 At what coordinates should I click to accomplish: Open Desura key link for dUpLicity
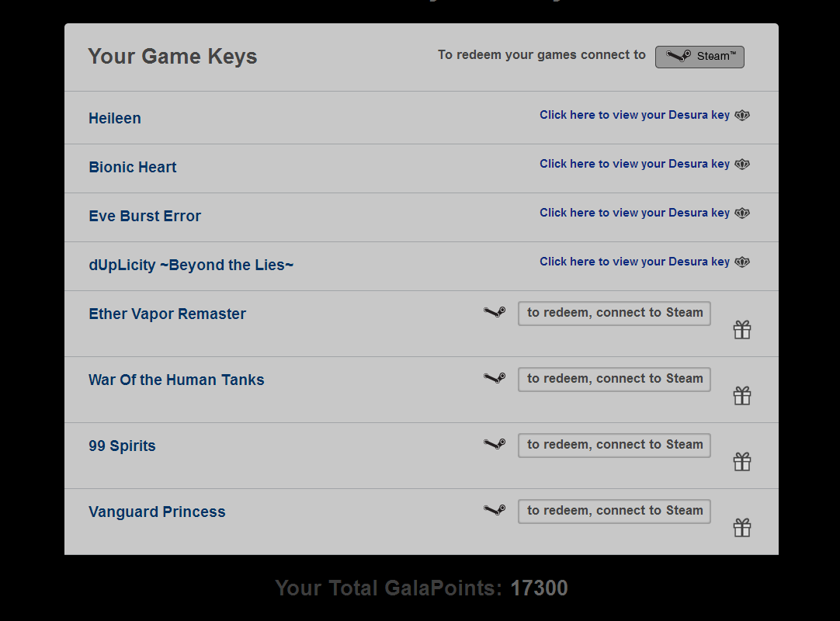point(634,262)
